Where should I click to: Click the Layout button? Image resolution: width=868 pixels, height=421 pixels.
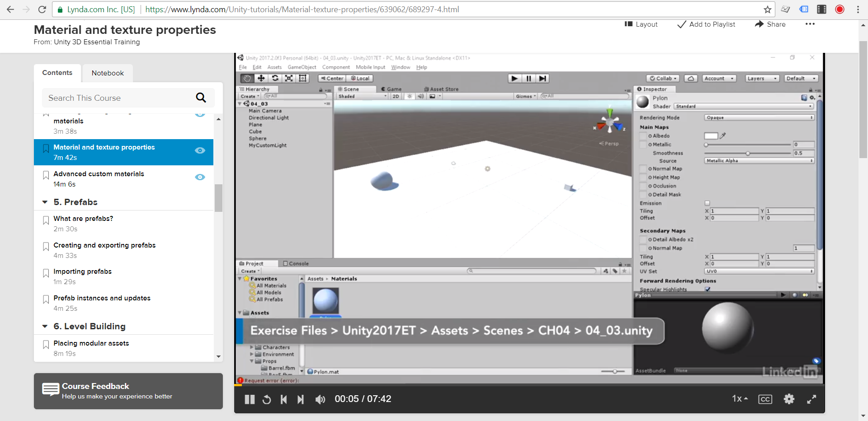641,24
